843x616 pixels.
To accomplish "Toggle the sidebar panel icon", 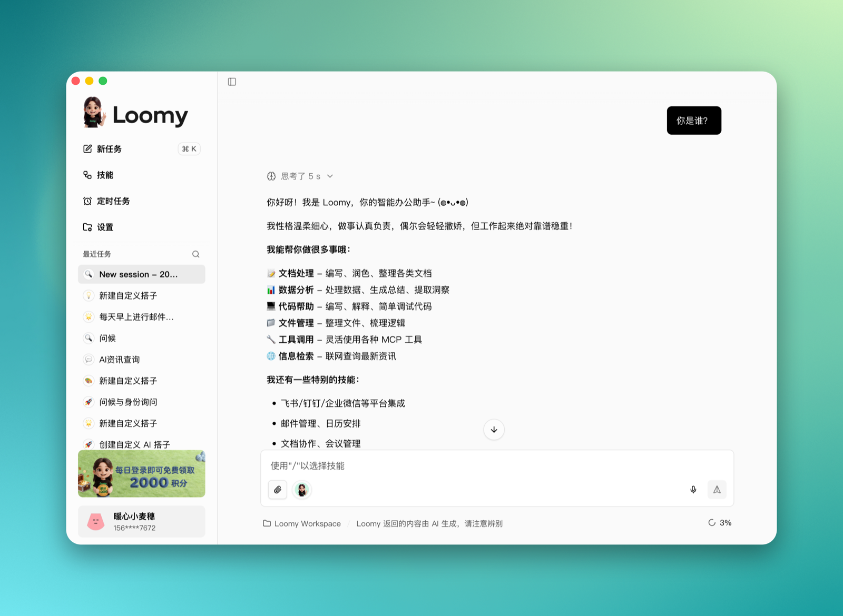I will [232, 82].
